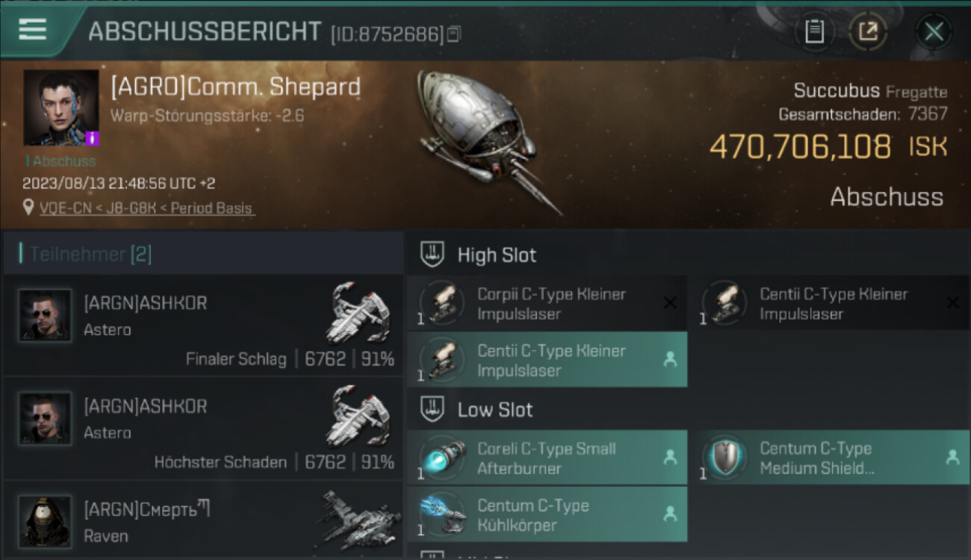Image resolution: width=971 pixels, height=560 pixels.
Task: Select the Low Slot section header icon
Action: click(433, 409)
